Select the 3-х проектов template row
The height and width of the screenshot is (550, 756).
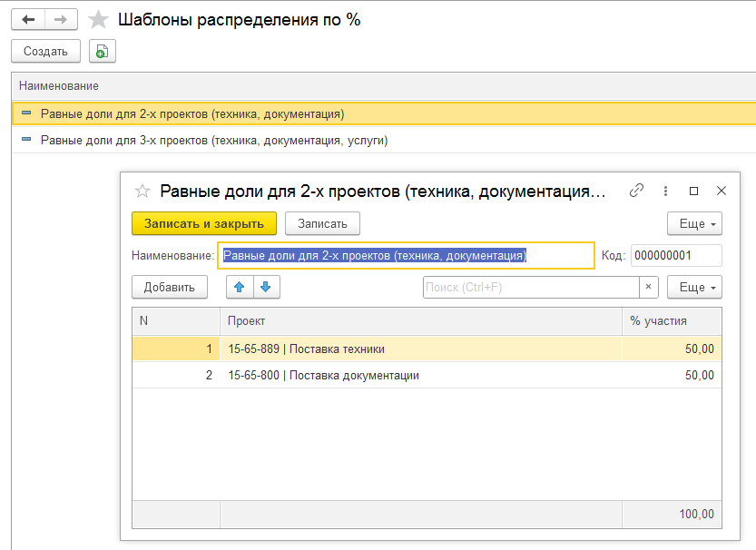(x=214, y=141)
